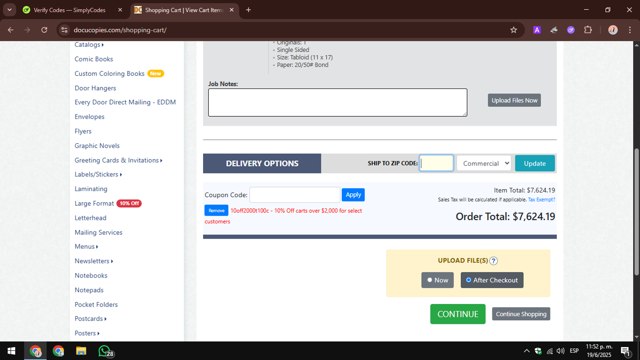Viewport: 640px width, 360px height.
Task: Open the second Chrome icon on the taskbar
Action: [x=58, y=351]
